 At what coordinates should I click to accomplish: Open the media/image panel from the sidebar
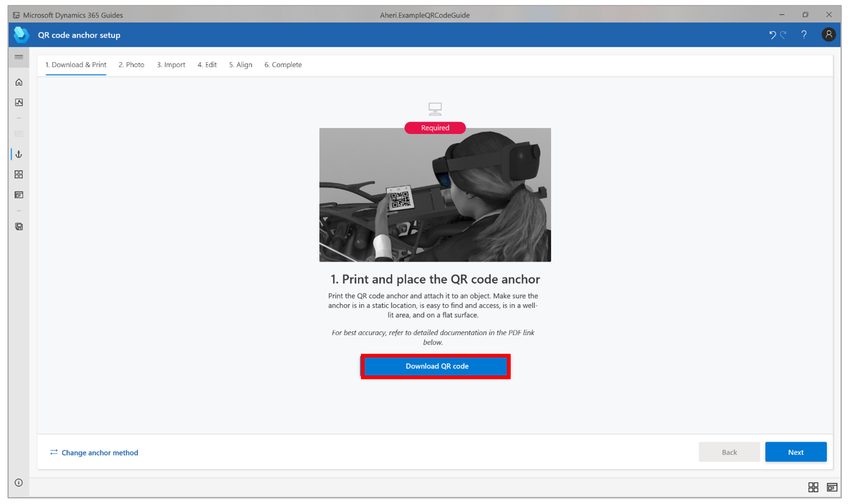tap(19, 102)
